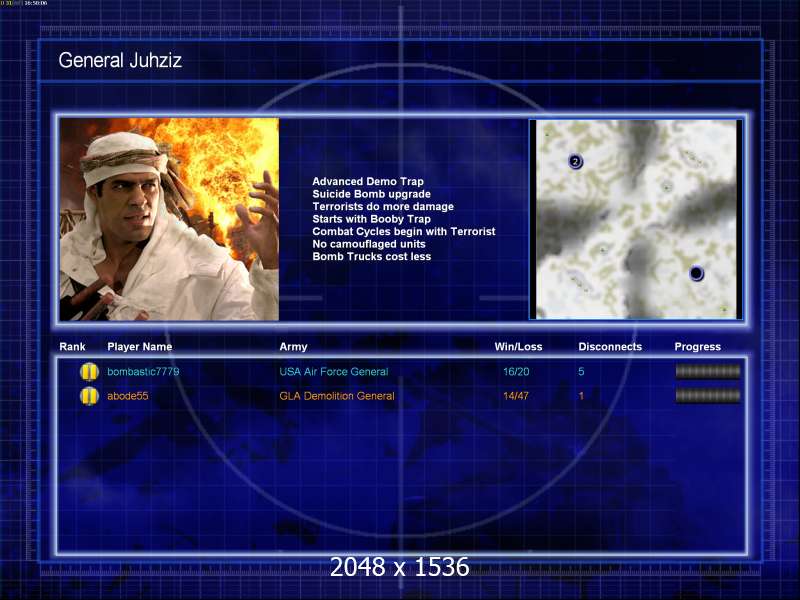
Task: Click the win/loss value 14/47
Action: 516,396
